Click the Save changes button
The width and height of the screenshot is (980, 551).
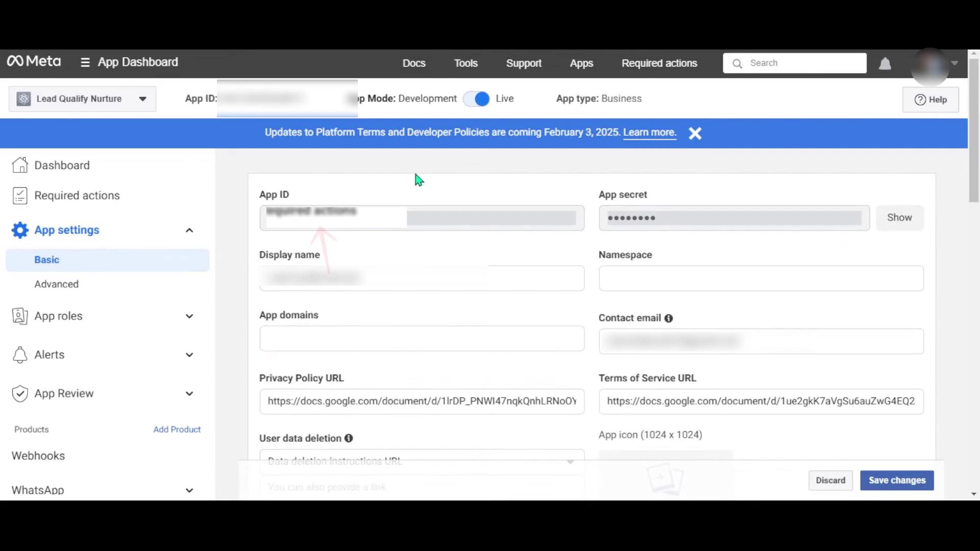pos(897,481)
